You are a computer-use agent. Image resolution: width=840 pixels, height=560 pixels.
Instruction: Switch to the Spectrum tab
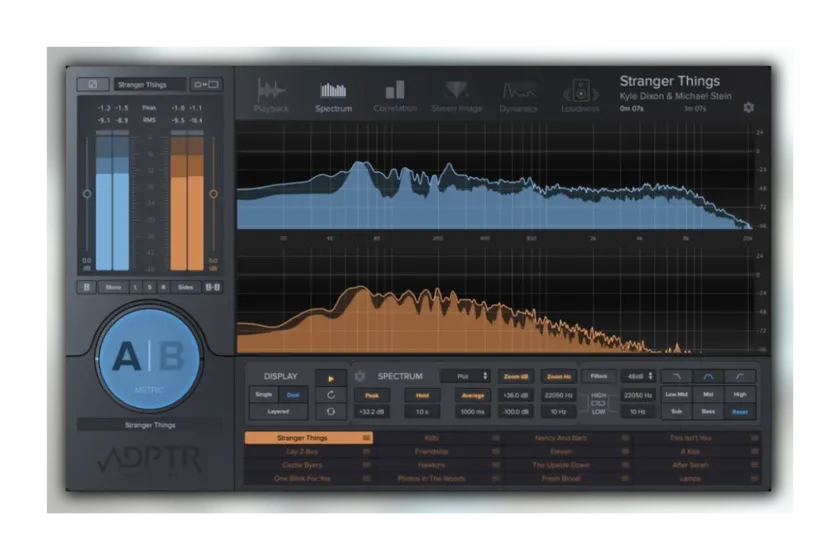[333, 96]
